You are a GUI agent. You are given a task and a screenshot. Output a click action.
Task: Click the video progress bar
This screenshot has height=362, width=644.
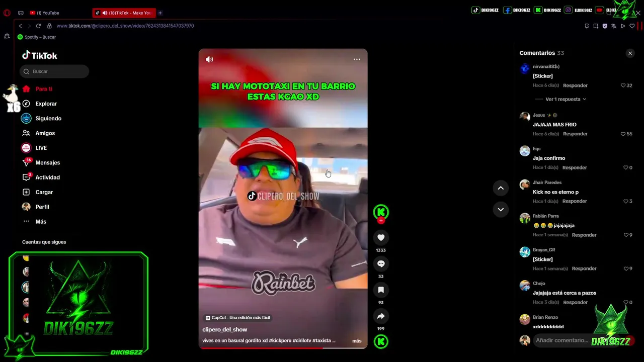[283, 348]
